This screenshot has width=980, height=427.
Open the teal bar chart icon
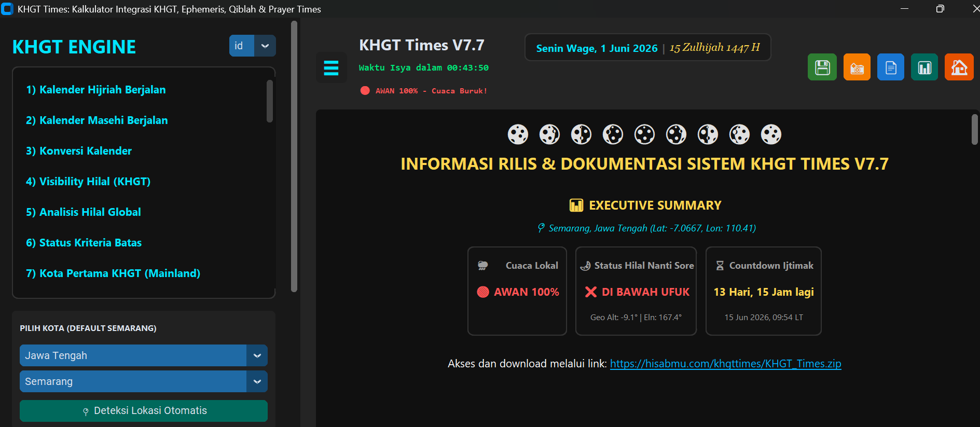(924, 67)
